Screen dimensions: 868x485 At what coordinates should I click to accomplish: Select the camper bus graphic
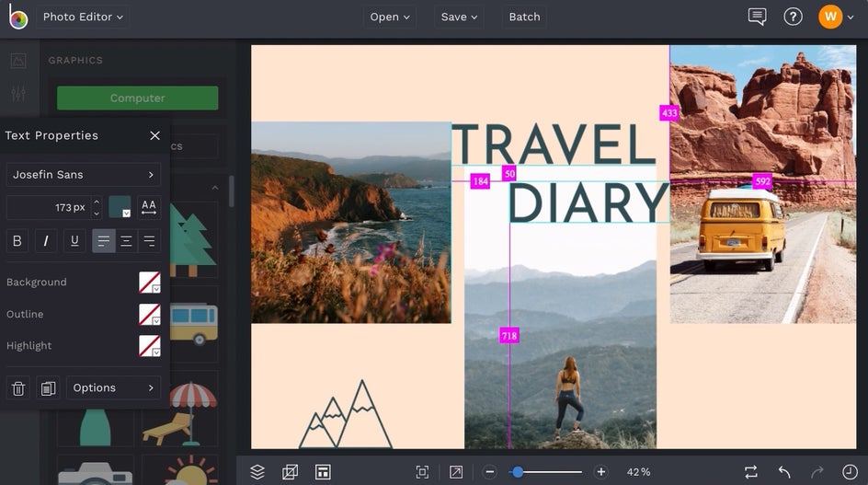click(x=194, y=324)
